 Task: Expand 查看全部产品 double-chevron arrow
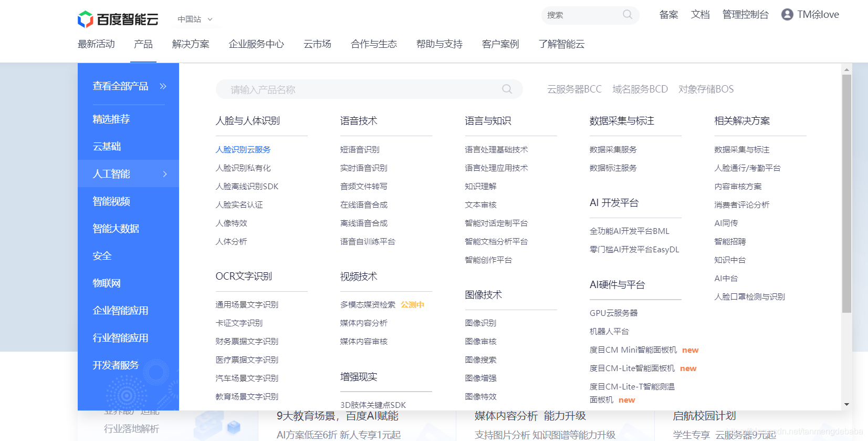tap(163, 86)
